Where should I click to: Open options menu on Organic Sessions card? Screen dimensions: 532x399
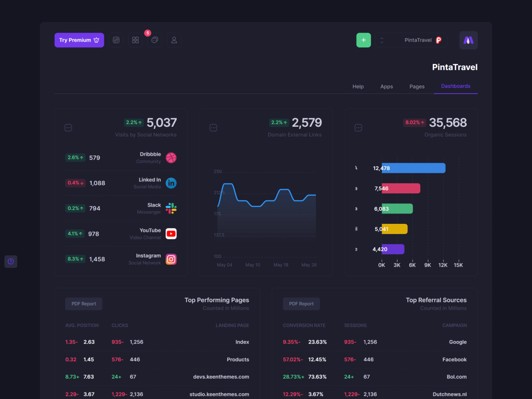(358, 128)
